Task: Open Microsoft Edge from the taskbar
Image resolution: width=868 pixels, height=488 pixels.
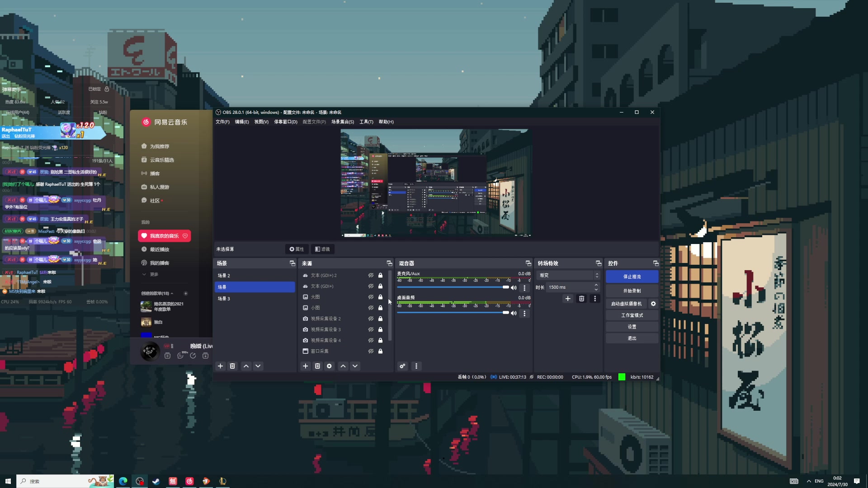Action: tap(123, 481)
